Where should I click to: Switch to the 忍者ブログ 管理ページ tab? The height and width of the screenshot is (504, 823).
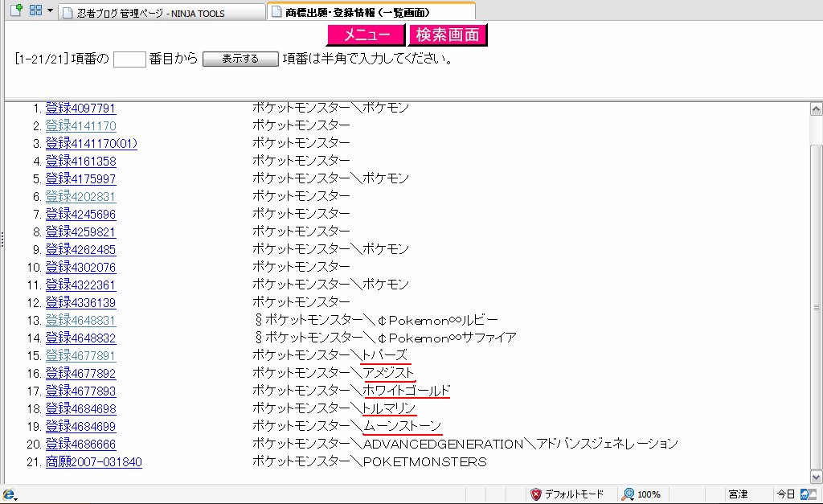162,13
